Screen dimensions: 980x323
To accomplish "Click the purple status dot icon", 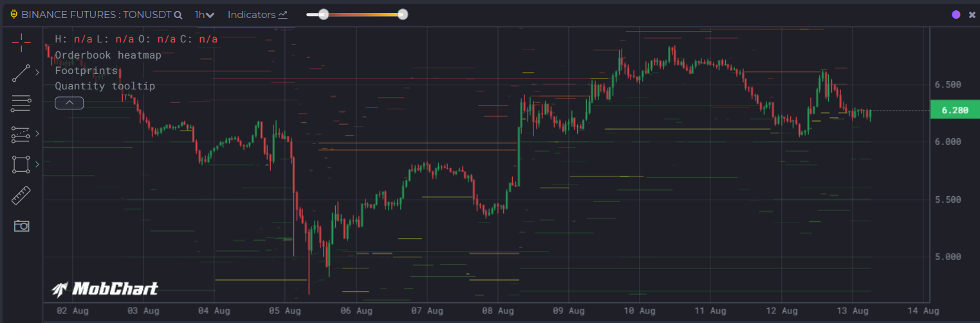I will (x=956, y=15).
